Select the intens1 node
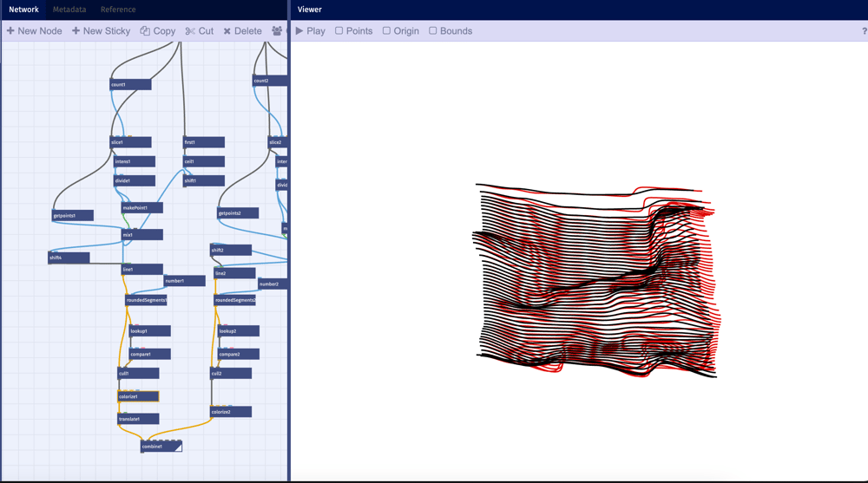Viewport: 868px width, 483px height. (x=135, y=161)
